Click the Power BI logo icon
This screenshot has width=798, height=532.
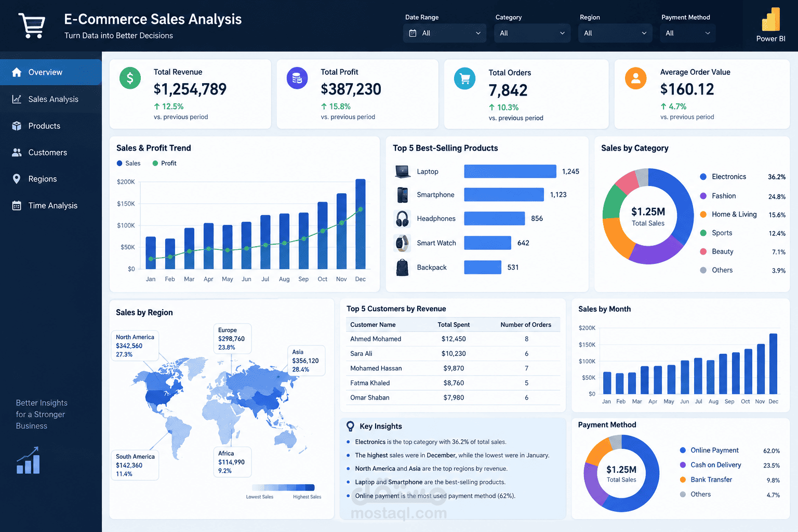point(771,20)
